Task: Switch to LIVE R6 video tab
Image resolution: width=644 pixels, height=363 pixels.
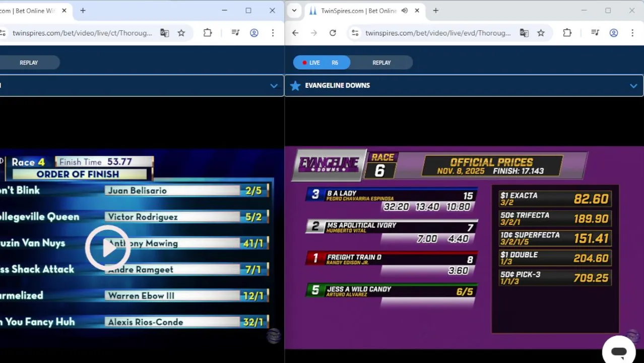Action: point(321,63)
